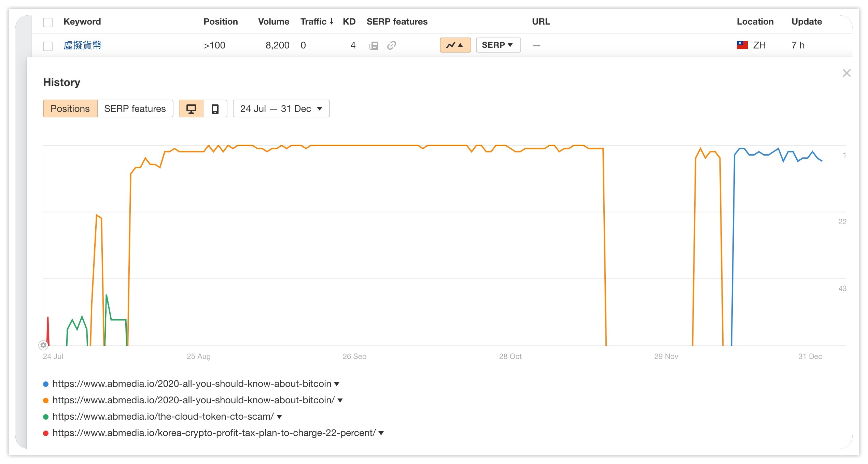Open the SERP dropdown button
Screen dimensions: 868x464
pos(498,45)
